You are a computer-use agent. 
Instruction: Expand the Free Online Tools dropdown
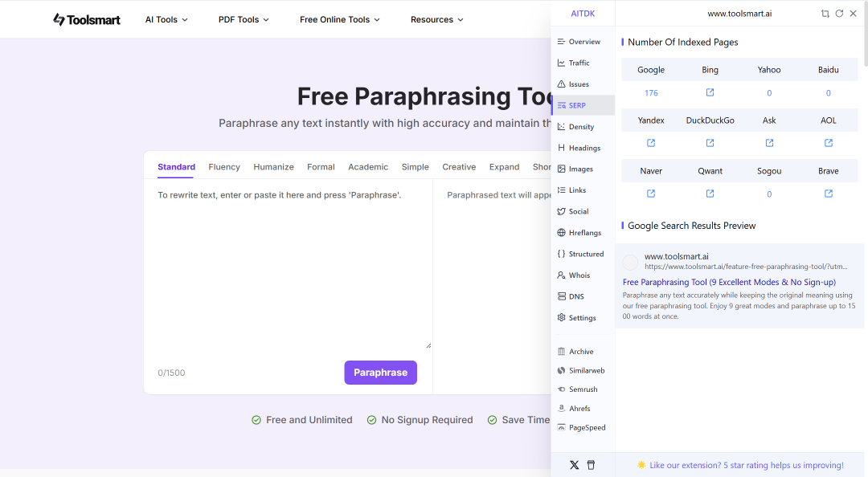(x=340, y=19)
